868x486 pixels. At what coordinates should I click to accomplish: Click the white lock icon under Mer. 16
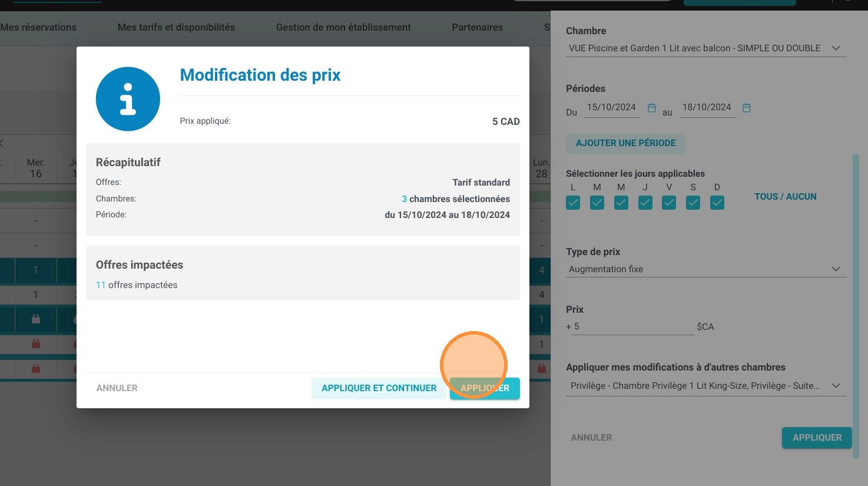click(36, 319)
